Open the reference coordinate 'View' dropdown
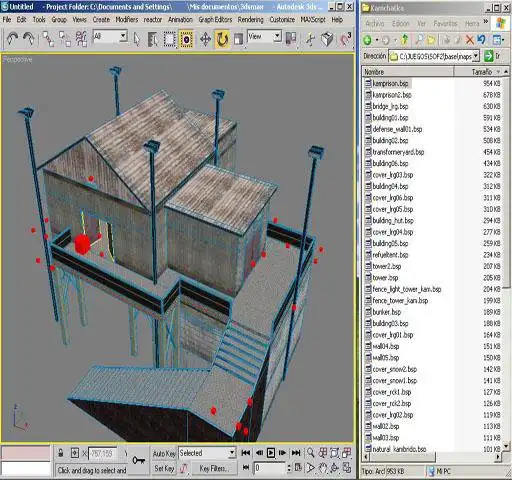 click(x=277, y=36)
